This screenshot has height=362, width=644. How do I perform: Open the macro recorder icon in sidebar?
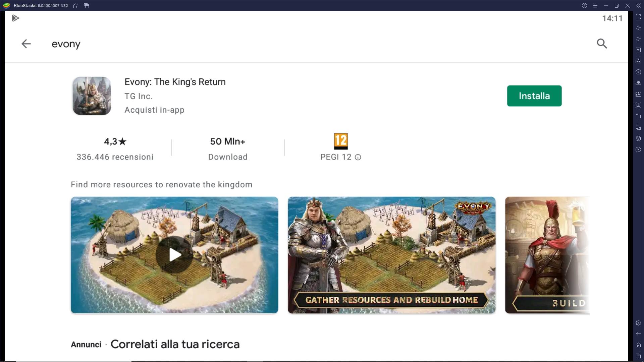pos(638,72)
